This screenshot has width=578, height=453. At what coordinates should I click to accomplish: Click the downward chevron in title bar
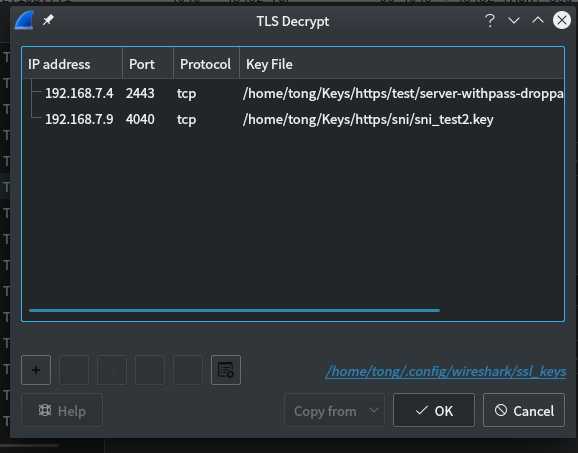(x=513, y=21)
